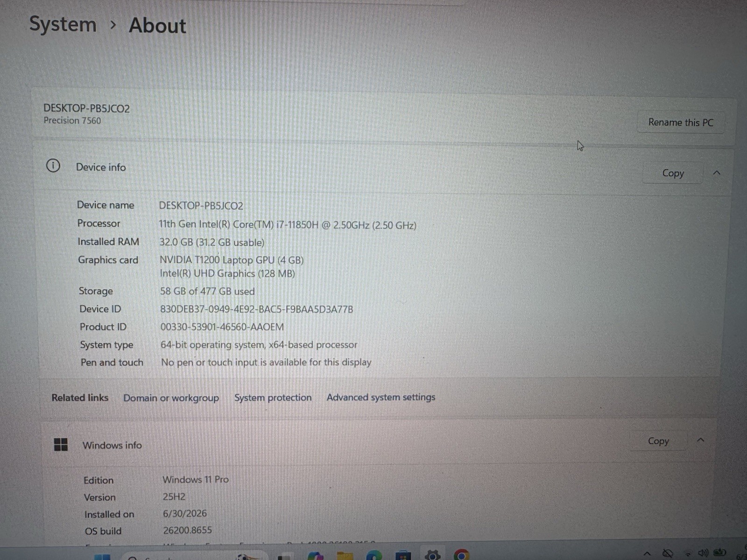This screenshot has height=560, width=747.
Task: Click the crossed-out cloud tray icon
Action: click(x=668, y=554)
